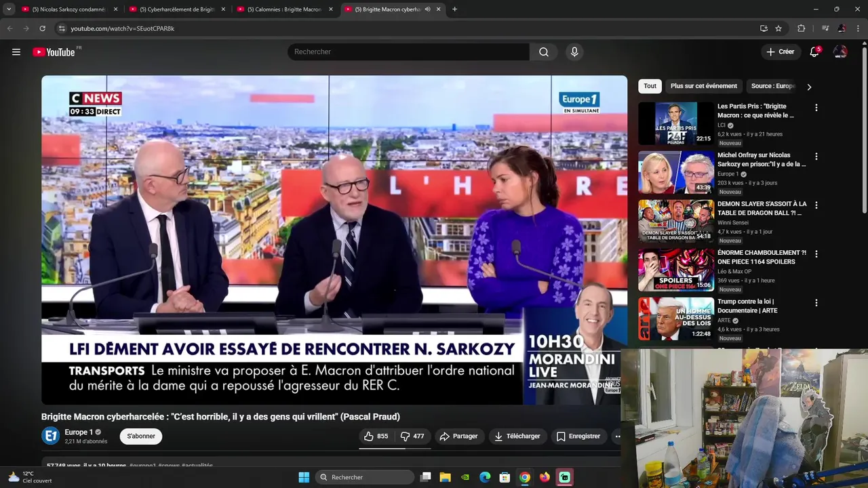Open more actions ellipsis under video
Screen dimensions: 868x488
point(617,436)
